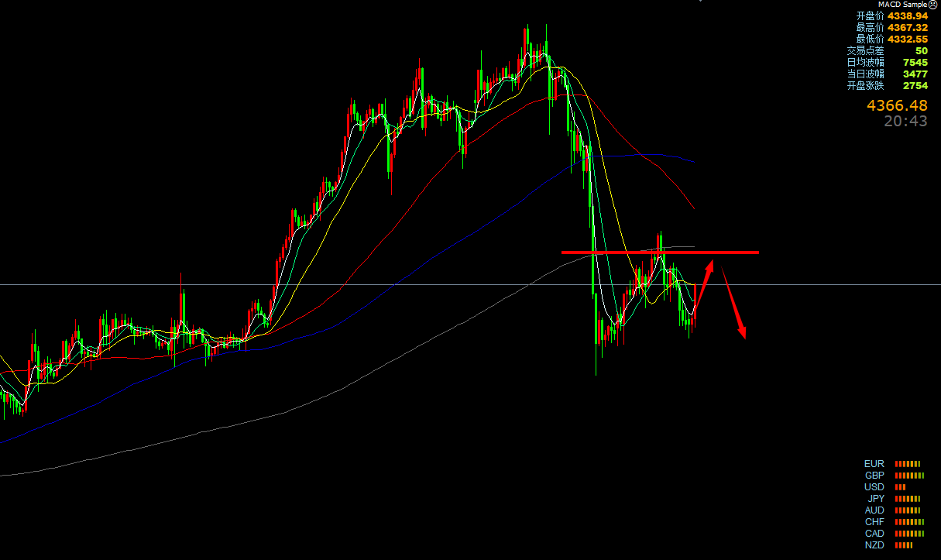Image resolution: width=941 pixels, height=560 pixels.
Task: Click the 开盘价 value 4338.94
Action: click(907, 15)
